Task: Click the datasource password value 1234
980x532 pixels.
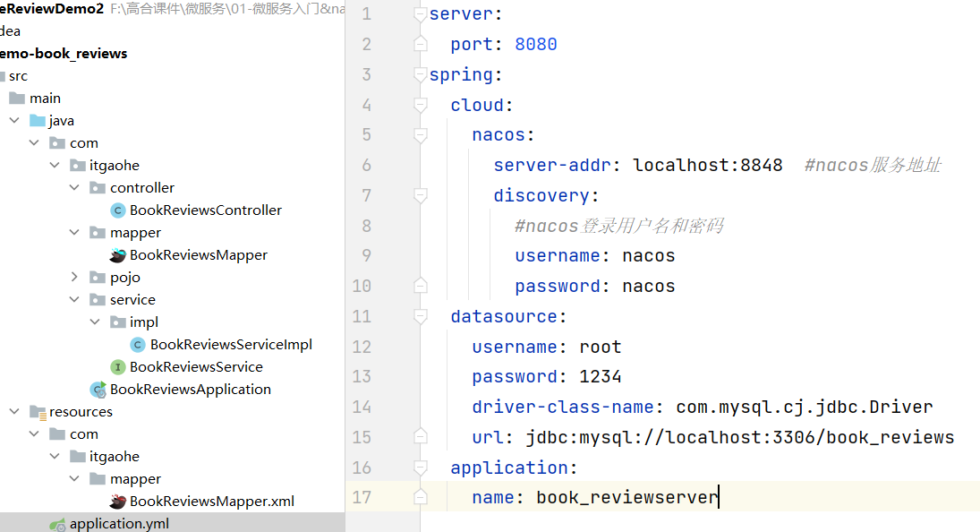Action: [600, 376]
